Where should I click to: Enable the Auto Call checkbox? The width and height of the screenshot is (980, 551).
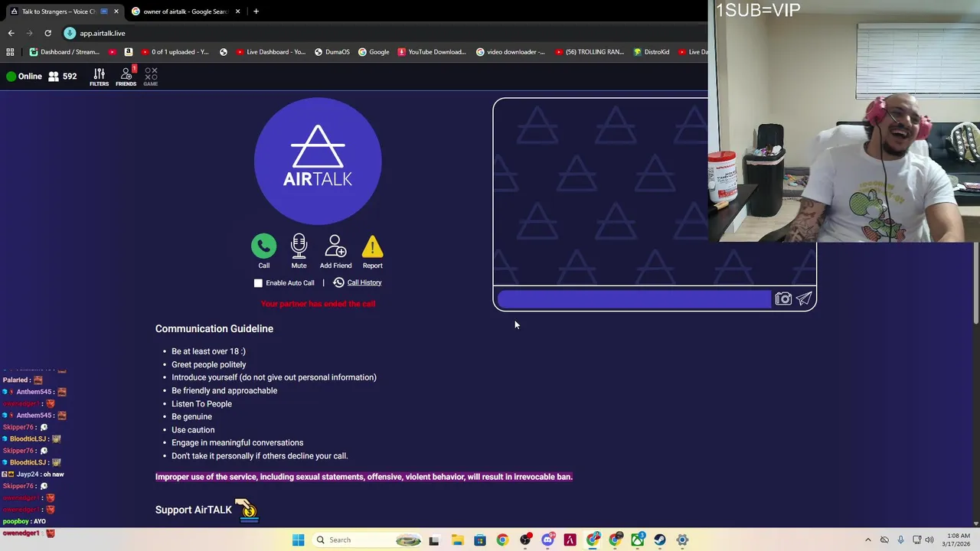[x=258, y=283]
